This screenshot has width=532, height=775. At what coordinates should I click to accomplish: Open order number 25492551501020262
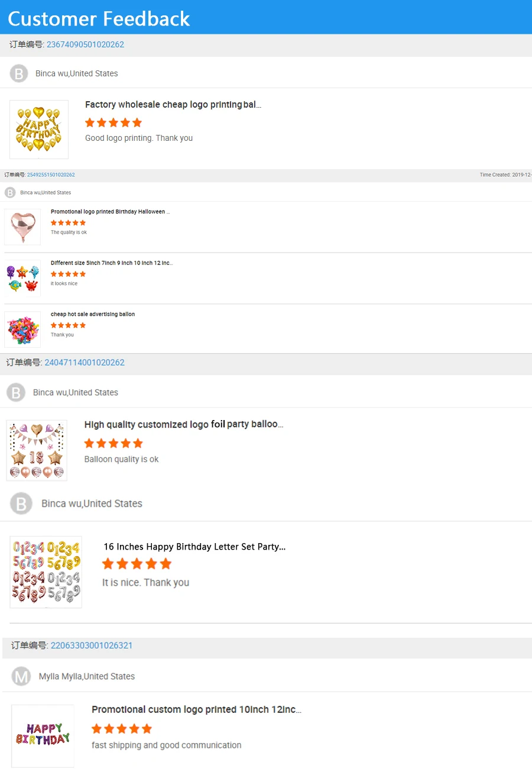[51, 175]
